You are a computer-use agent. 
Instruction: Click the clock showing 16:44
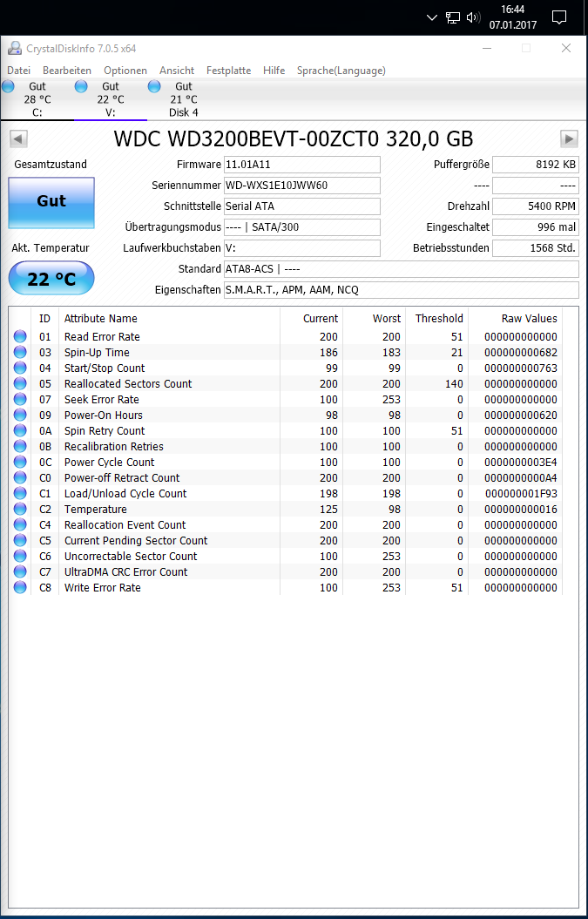(x=513, y=10)
